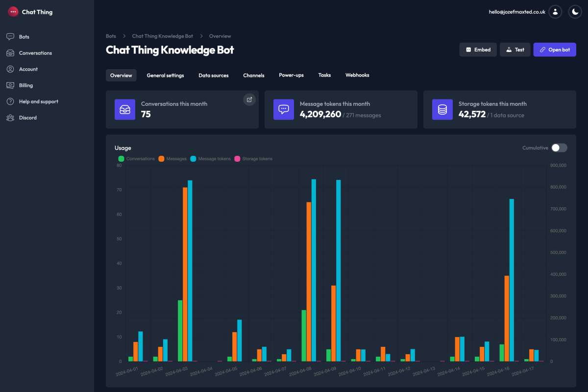This screenshot has height=392, width=588.
Task: Click the Conversations this month inbox tile icon
Action: pos(125,109)
